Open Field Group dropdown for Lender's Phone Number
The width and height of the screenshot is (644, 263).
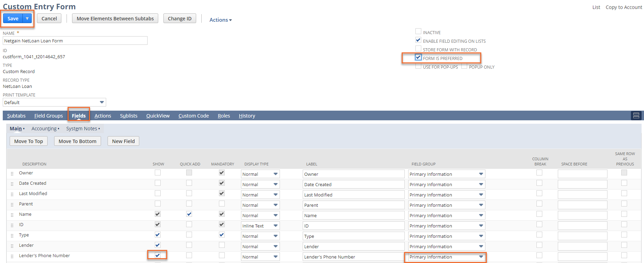447,257
